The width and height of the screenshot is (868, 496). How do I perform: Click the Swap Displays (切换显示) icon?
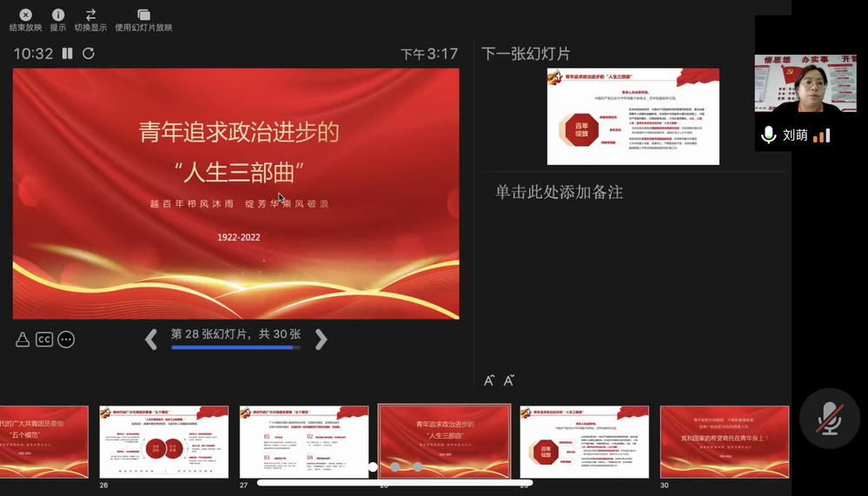click(90, 15)
